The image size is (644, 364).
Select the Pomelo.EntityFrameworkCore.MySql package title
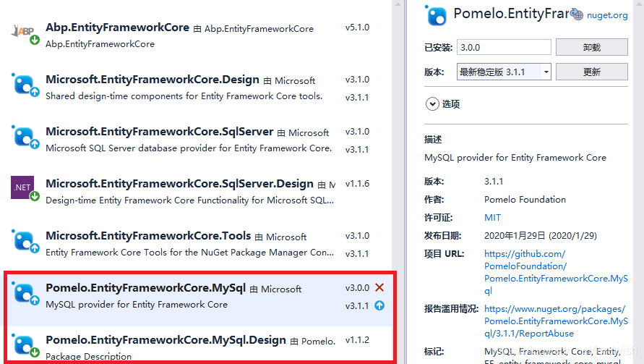tap(146, 288)
